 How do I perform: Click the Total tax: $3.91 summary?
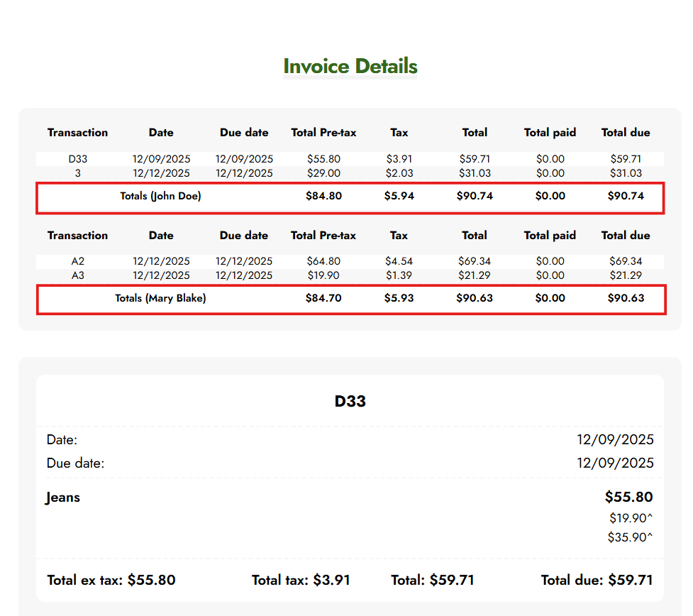point(301,581)
